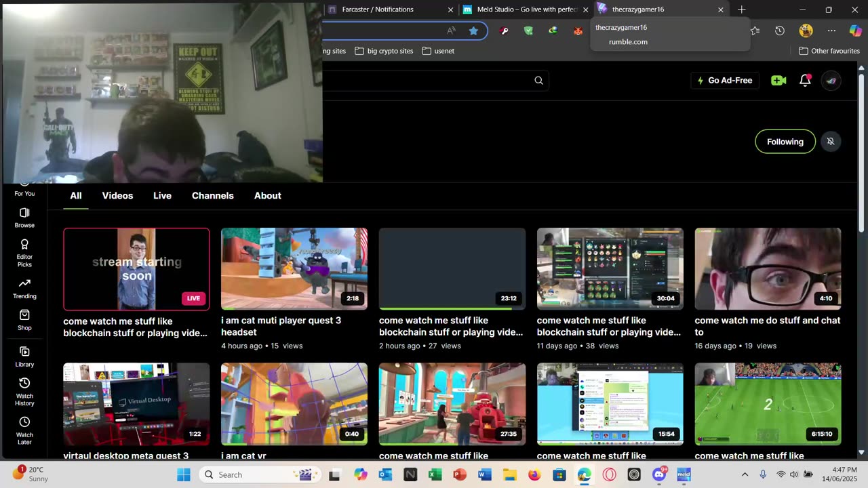Show hidden system tray icons chevron
This screenshot has width=868, height=488.
745,474
